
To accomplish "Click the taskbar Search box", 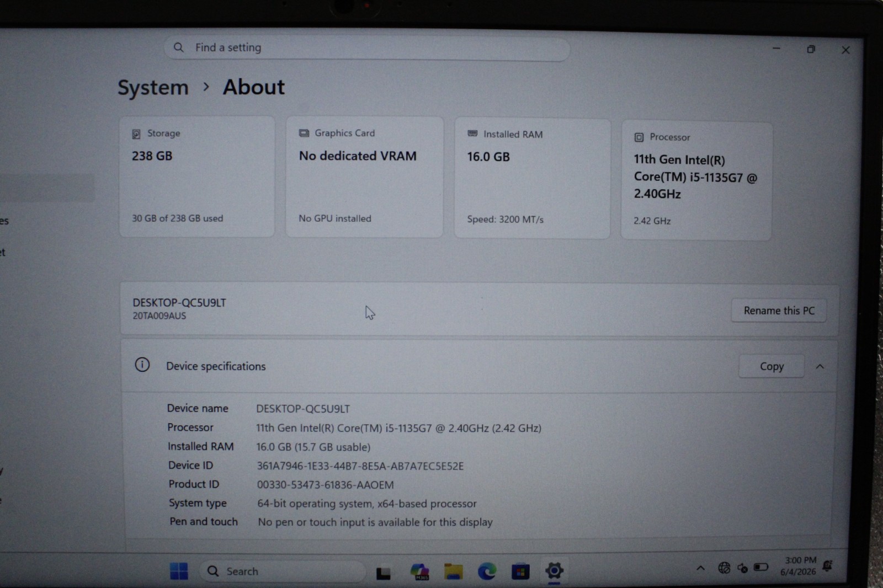I will coord(282,571).
